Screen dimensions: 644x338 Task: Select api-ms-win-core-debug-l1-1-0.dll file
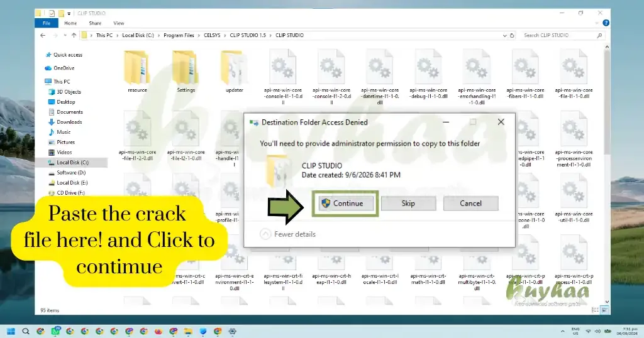428,74
